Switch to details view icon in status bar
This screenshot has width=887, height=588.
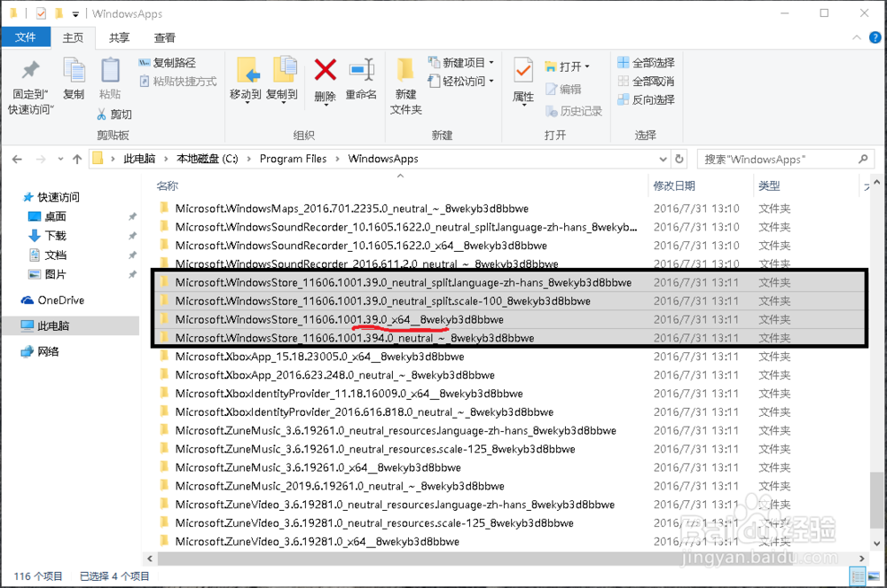coord(858,576)
